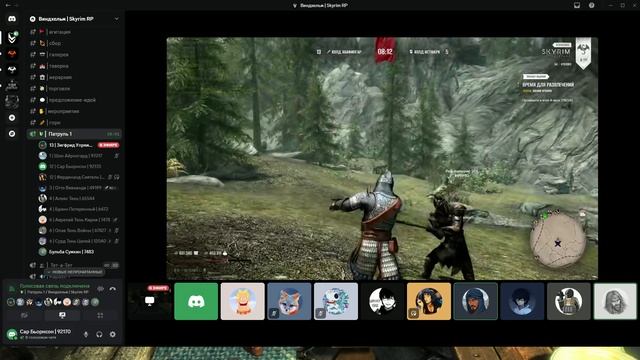Select the black-and-white anime avatar tile
Image resolution: width=640 pixels, height=360 pixels.
coord(382,301)
